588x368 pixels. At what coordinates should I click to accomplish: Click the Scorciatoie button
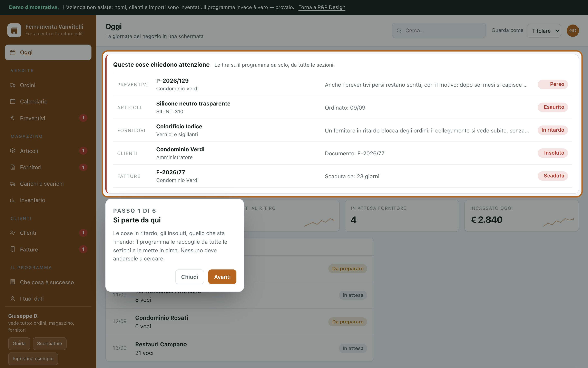pos(49,343)
